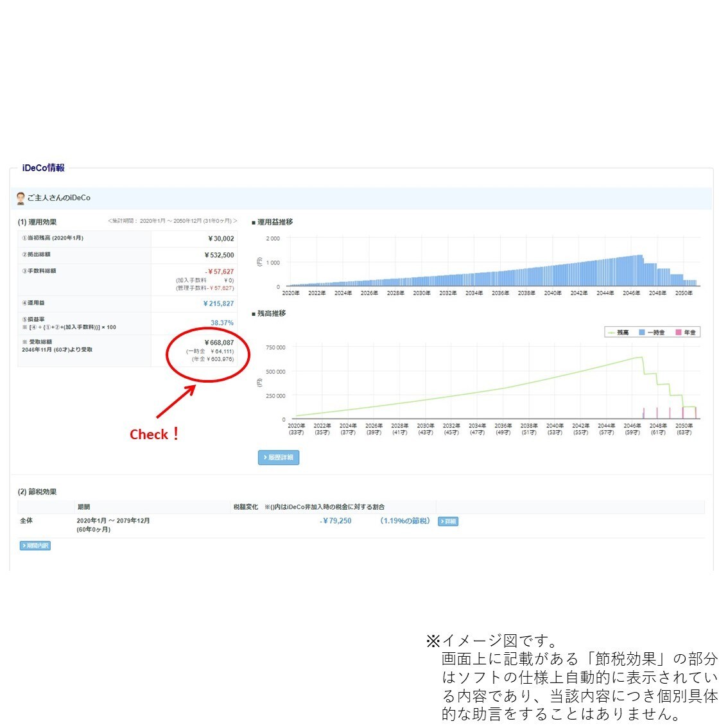Select the period 2020年1月 ～ 2079年12月
The image size is (728, 728).
[x=113, y=521]
